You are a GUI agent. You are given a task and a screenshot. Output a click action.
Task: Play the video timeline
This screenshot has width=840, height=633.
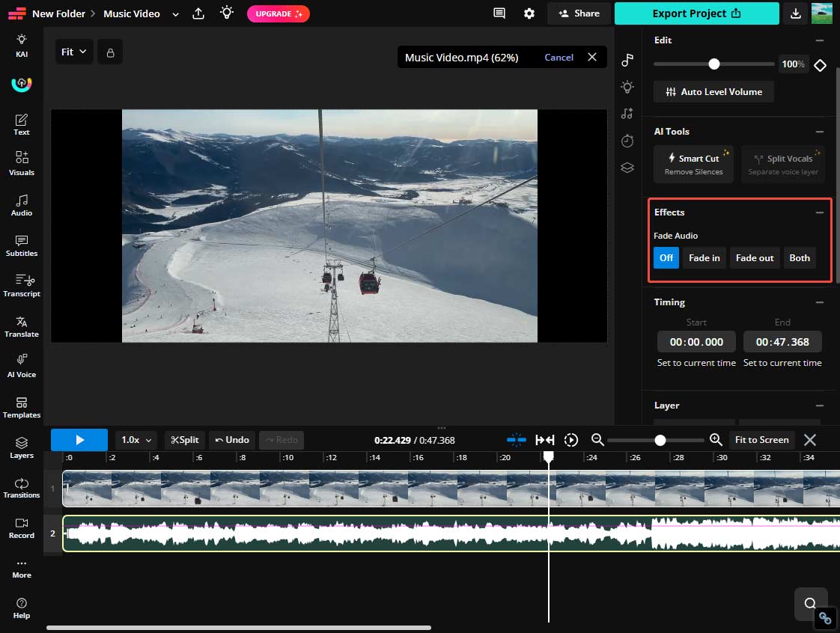click(x=79, y=440)
